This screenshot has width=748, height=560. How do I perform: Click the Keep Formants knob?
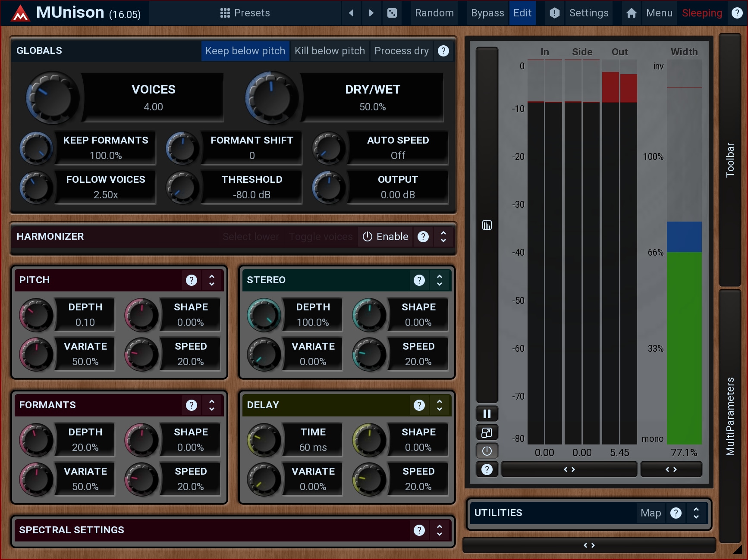[x=36, y=148]
